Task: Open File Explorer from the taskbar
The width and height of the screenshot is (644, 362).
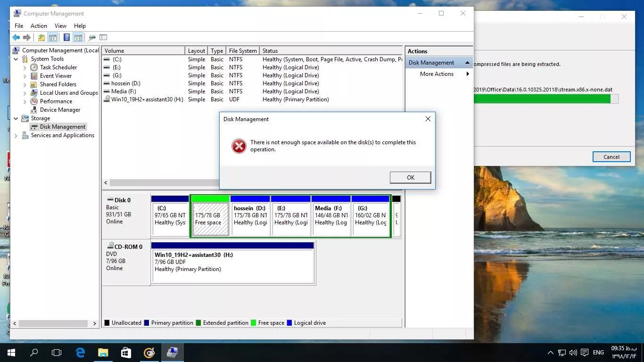Action: point(103,352)
